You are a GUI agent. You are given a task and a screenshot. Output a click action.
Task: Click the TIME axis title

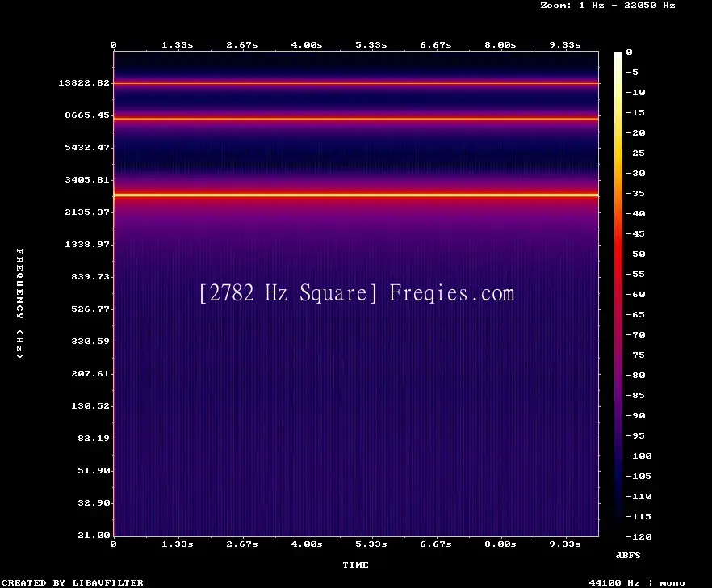coord(355,565)
